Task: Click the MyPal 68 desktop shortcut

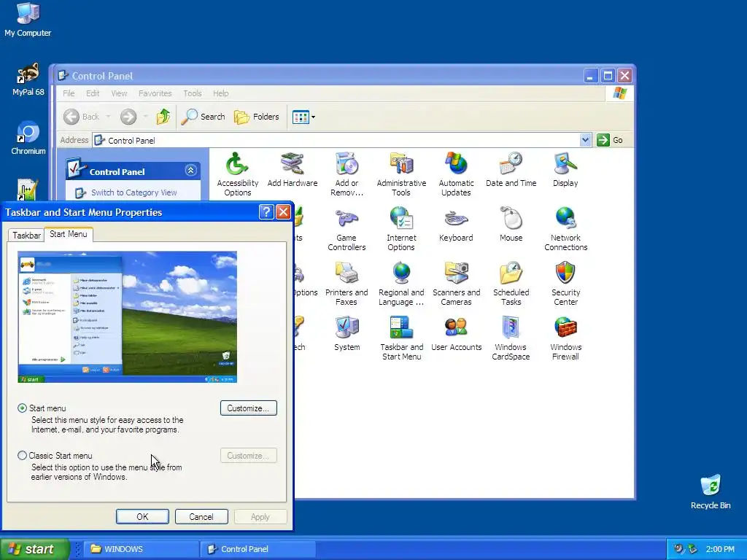Action: tap(28, 79)
